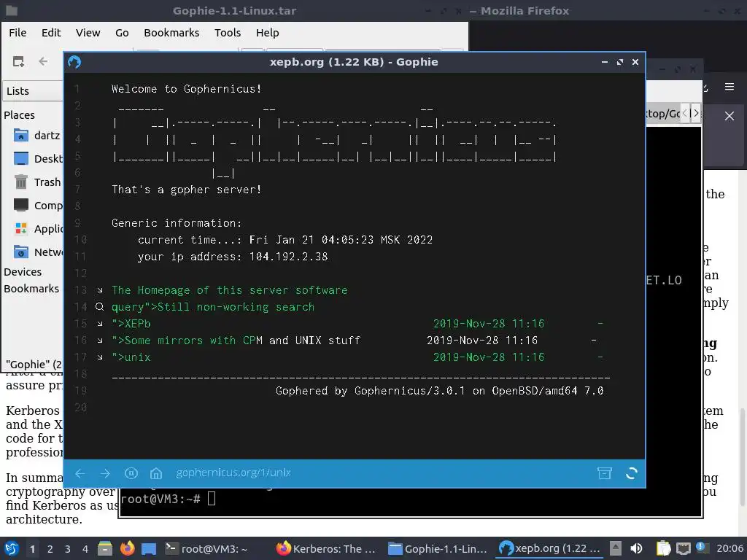This screenshot has width=747, height=560.
Task: Go forward in Gophie navigation
Action: 105,473
